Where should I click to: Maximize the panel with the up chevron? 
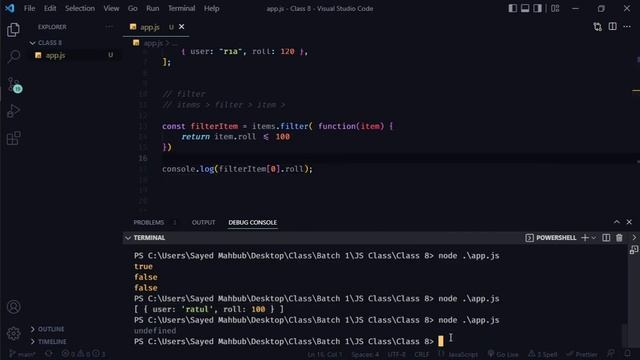click(616, 222)
